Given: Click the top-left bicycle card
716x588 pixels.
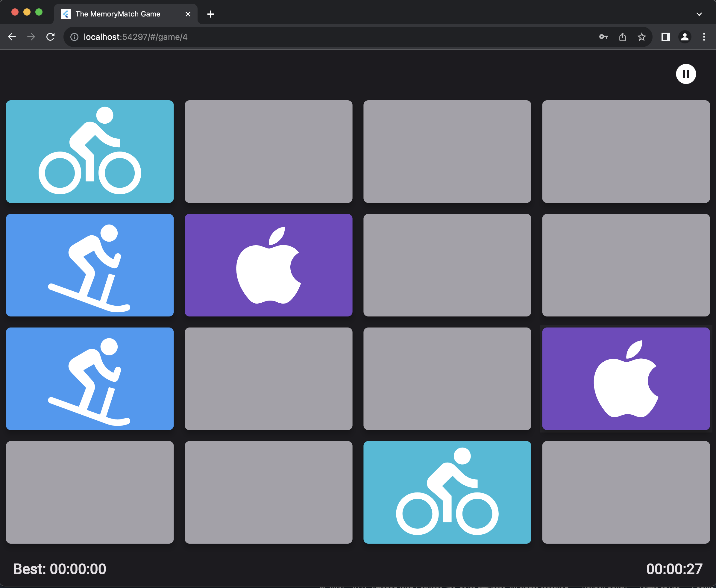Looking at the screenshot, I should [90, 151].
